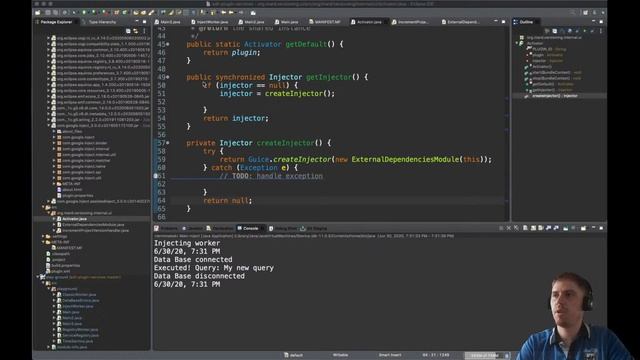Toggle Link with Editor in Package Explorer
Viewport: 640px width, 360px height.
click(x=136, y=31)
